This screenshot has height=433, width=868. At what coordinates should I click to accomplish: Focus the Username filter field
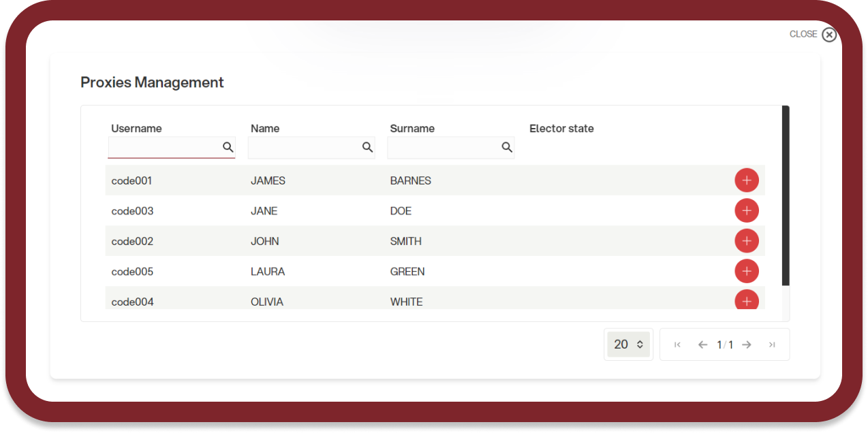pyautogui.click(x=172, y=147)
